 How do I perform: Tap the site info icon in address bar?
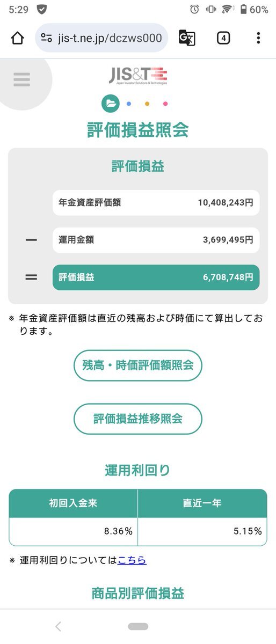click(x=47, y=38)
